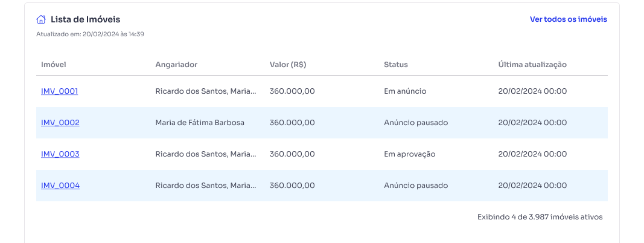Click the Atualizado em timestamp text
Screen dimensions: 644x243
[90, 34]
